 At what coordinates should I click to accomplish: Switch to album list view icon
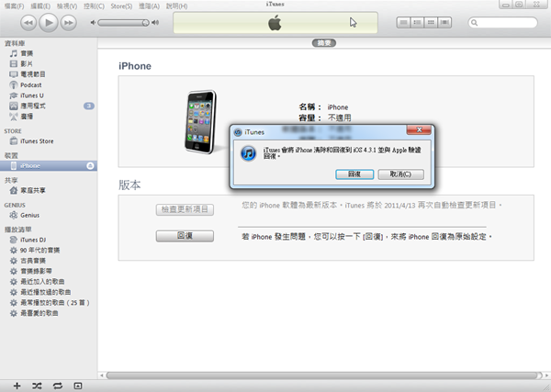click(x=417, y=22)
